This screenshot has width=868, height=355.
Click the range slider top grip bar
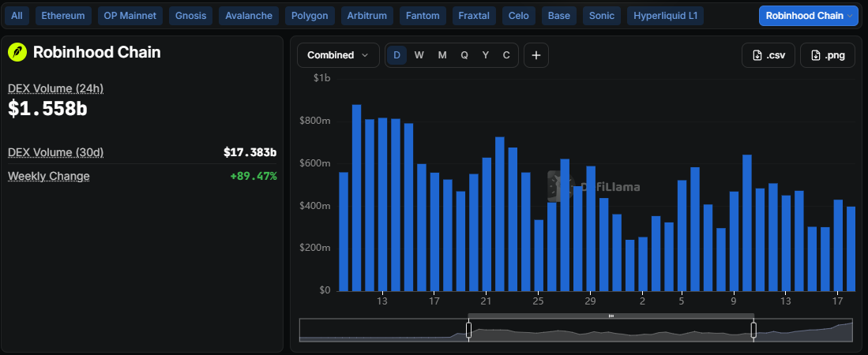(x=611, y=316)
